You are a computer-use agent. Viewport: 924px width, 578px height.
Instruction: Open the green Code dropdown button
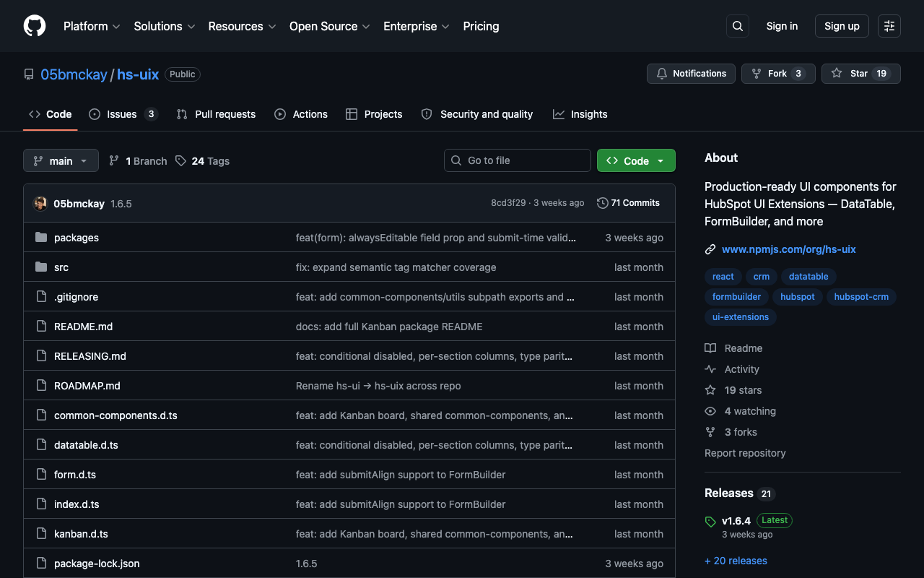point(636,160)
